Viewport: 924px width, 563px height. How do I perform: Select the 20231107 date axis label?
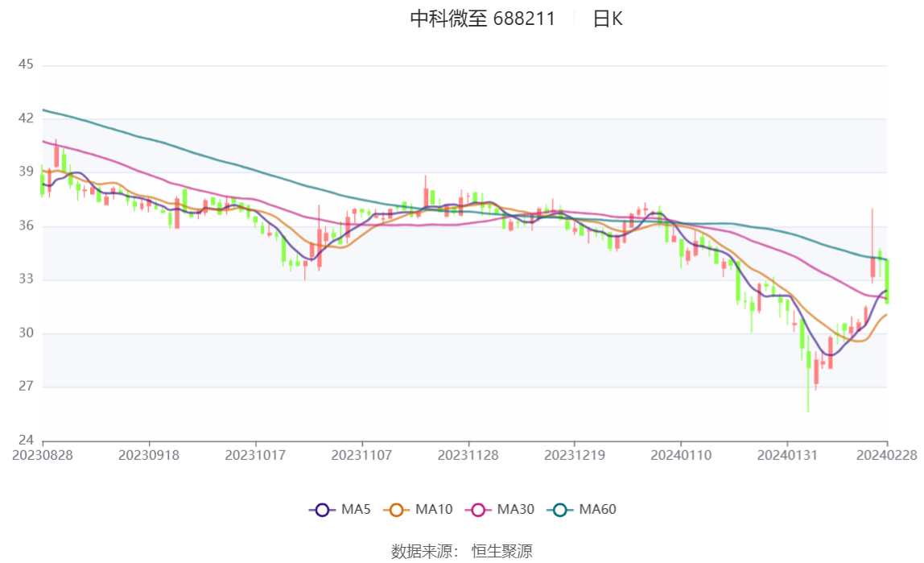[x=361, y=455]
